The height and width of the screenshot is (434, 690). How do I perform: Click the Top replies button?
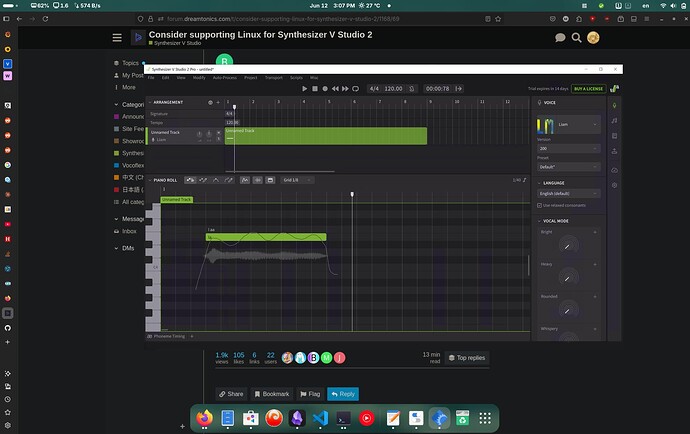point(467,358)
